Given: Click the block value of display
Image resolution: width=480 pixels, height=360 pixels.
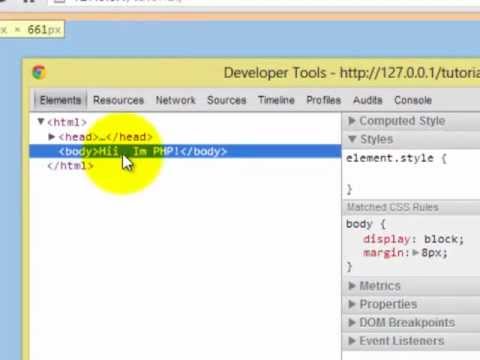Looking at the screenshot, I should point(441,239).
